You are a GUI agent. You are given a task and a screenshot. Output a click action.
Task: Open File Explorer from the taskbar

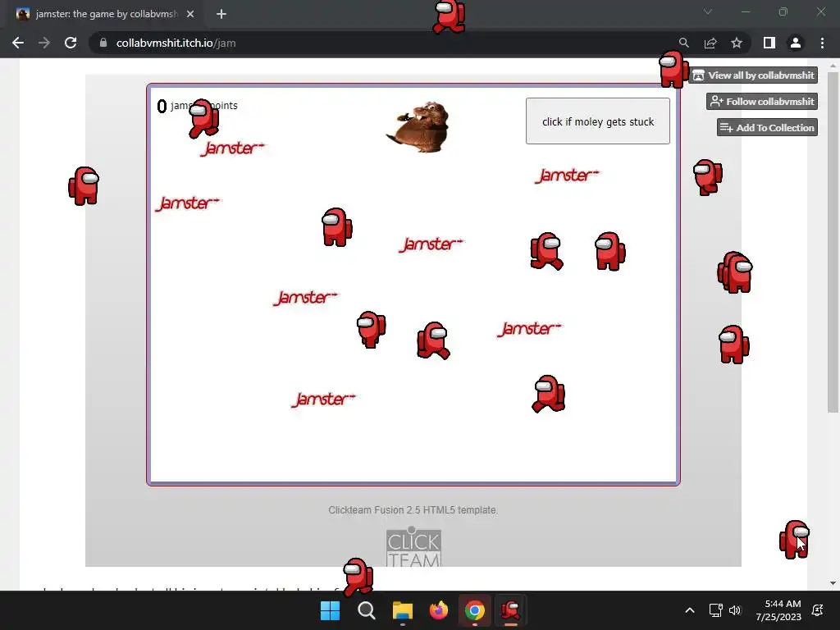pos(402,610)
